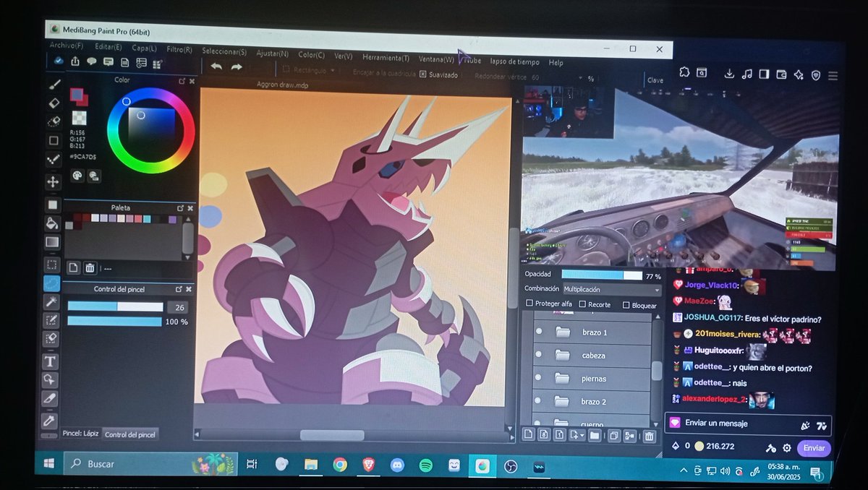Screen dimensions: 868x490
Task: Select the Eraser tool
Action: tap(54, 103)
